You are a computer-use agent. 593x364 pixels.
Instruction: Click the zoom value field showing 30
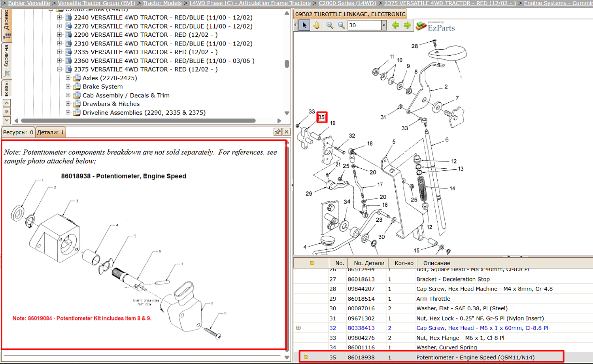[x=364, y=25]
